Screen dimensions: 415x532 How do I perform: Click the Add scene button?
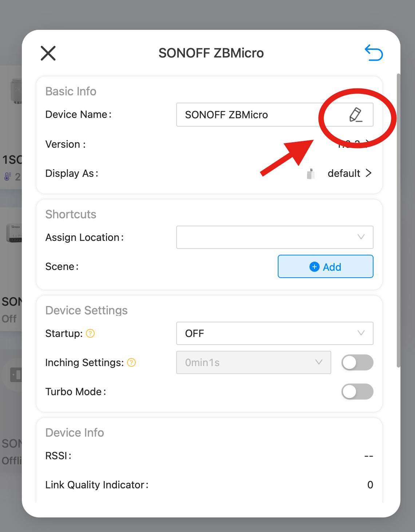coord(325,266)
